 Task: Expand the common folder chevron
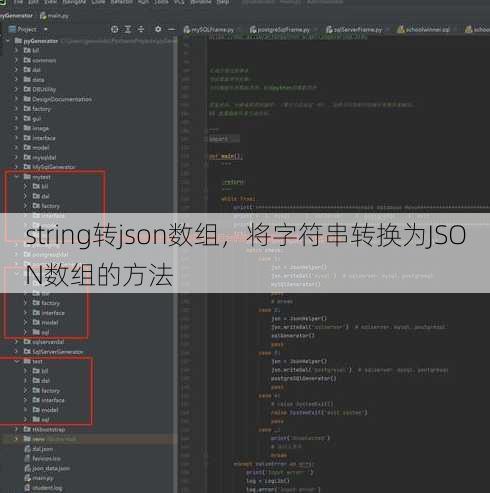click(x=16, y=60)
